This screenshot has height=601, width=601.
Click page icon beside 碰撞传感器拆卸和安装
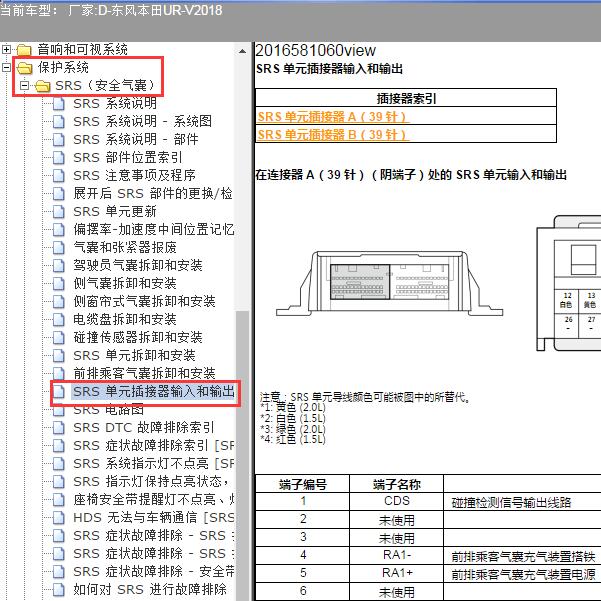tap(59, 338)
